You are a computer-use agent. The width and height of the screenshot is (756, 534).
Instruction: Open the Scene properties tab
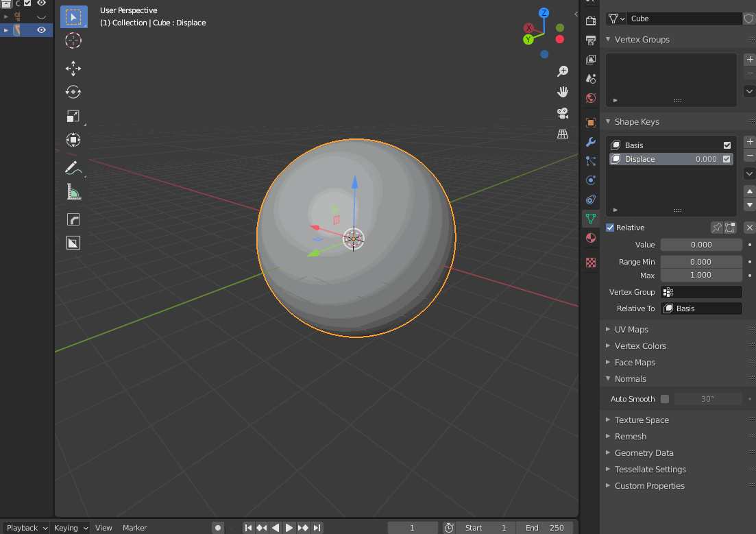tap(591, 79)
